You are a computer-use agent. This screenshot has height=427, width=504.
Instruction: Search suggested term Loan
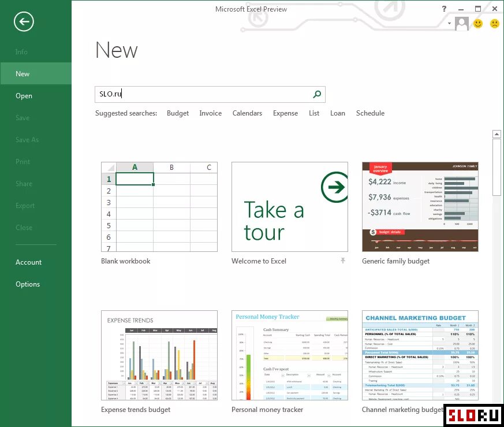[x=338, y=113]
